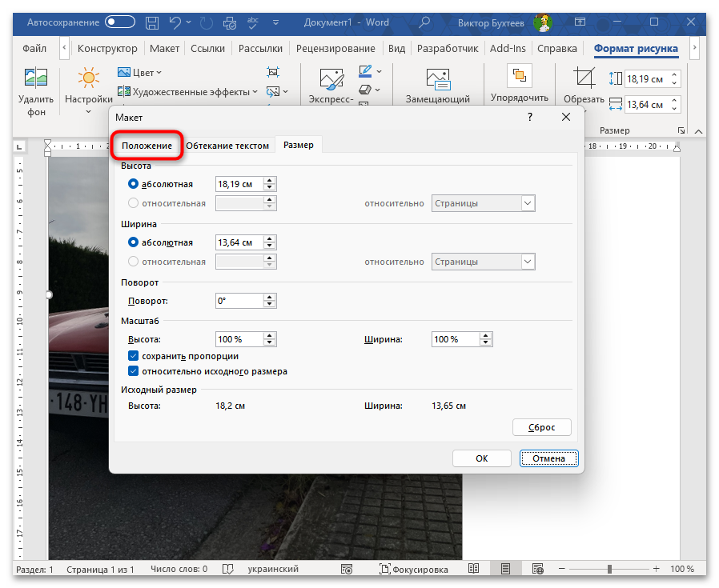This screenshot has height=588, width=719.
Task: Click the Сброс button
Action: point(541,427)
